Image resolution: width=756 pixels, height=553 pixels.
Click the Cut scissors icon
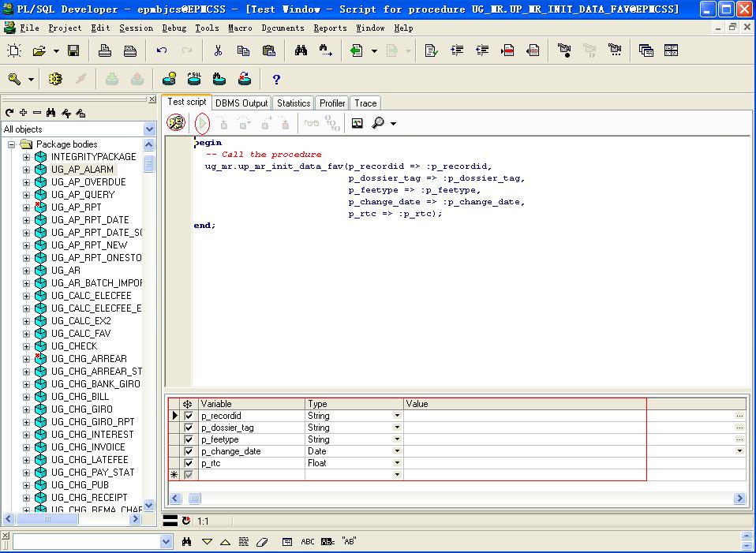tap(218, 50)
